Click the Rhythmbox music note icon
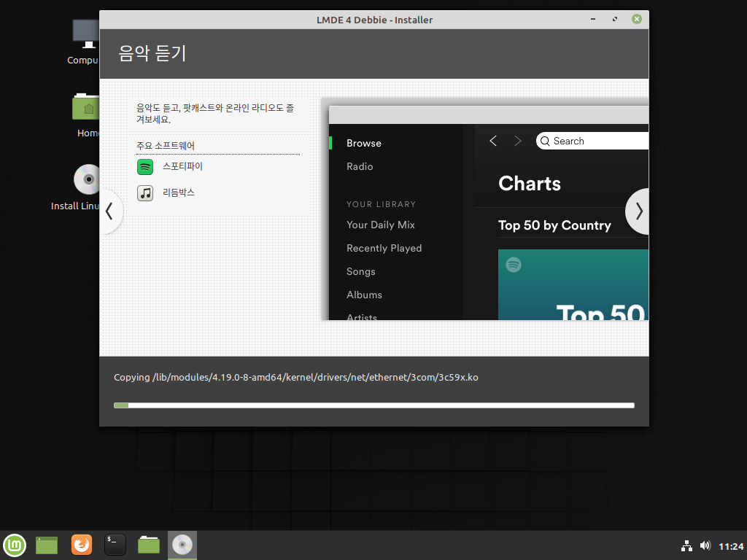This screenshot has width=747, height=560. pos(145,193)
